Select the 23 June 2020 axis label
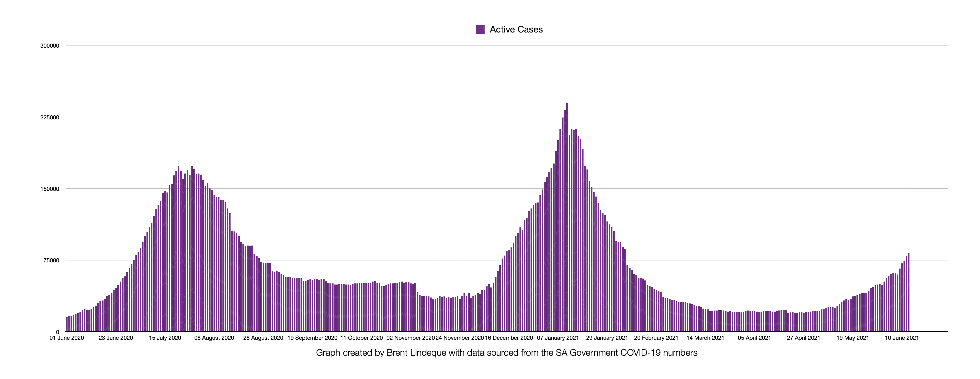The height and width of the screenshot is (379, 980). [116, 338]
